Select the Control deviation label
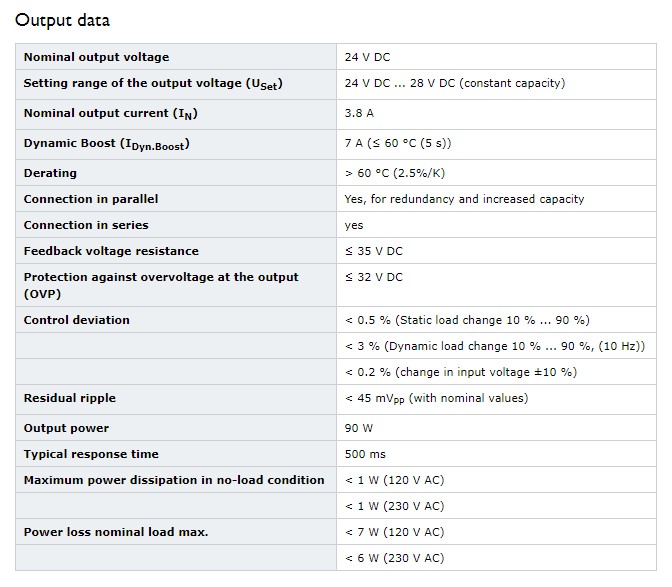 coord(77,320)
